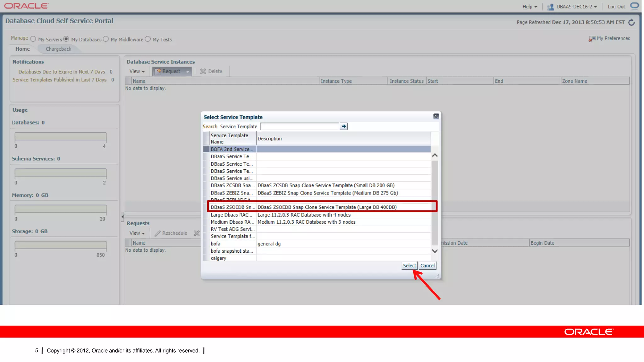Screen dimensions: 644x362
Task: Select the Medium Dbaas RAC template row
Action: point(317,222)
